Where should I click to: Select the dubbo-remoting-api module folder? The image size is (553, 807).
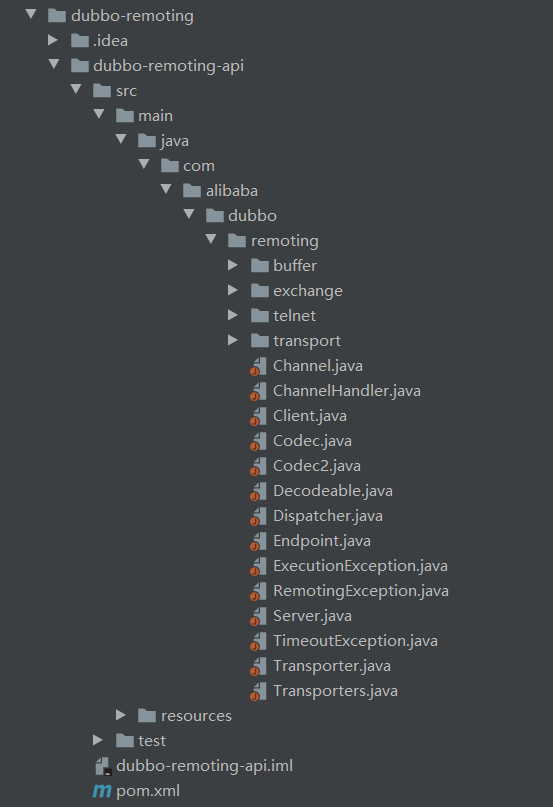[168, 66]
